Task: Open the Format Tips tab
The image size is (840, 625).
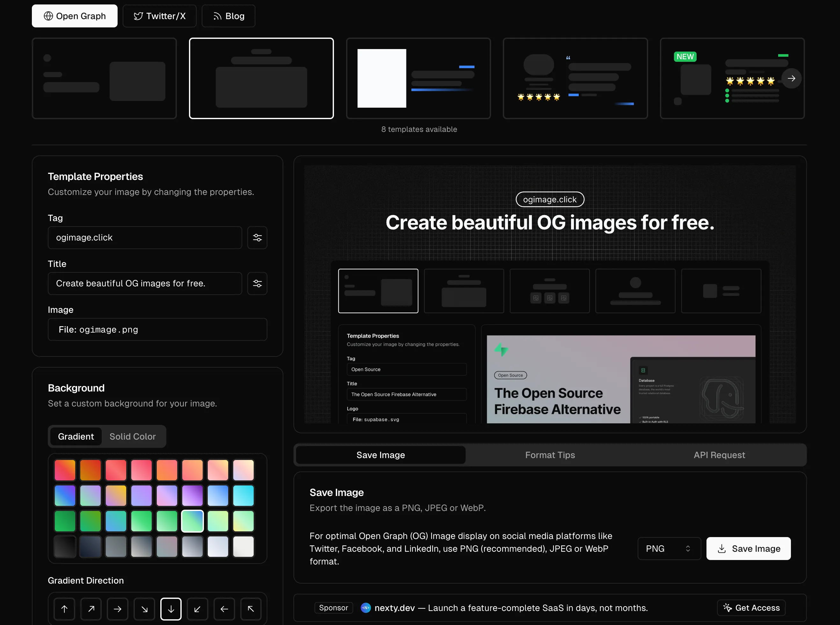Action: [x=550, y=455]
